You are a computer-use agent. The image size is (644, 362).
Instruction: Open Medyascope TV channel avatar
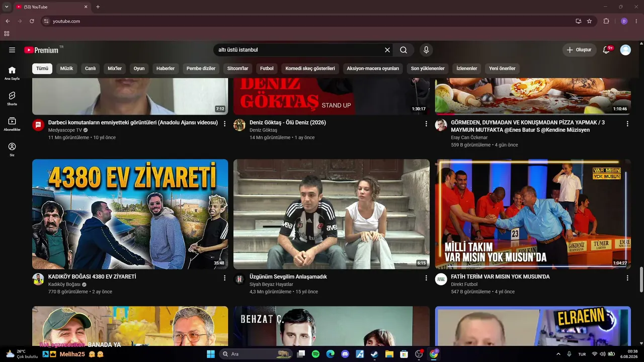coord(38,125)
